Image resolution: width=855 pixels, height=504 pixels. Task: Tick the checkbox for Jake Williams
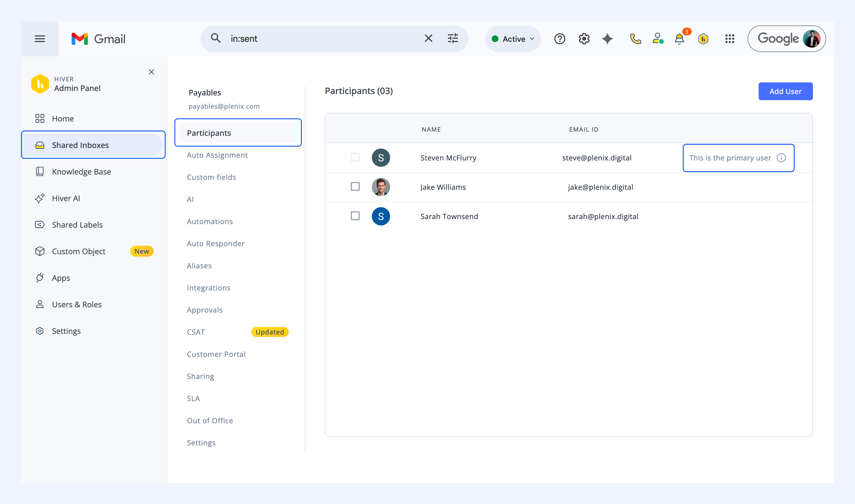point(355,186)
